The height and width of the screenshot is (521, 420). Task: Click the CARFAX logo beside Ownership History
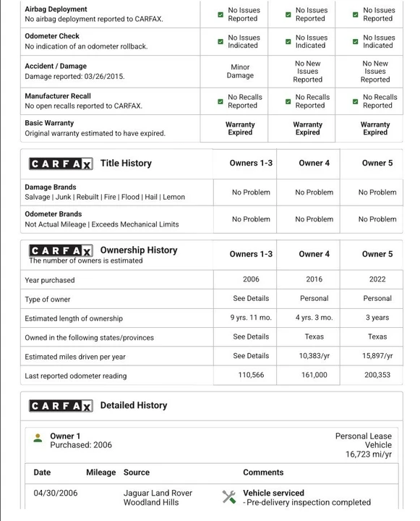(x=61, y=250)
